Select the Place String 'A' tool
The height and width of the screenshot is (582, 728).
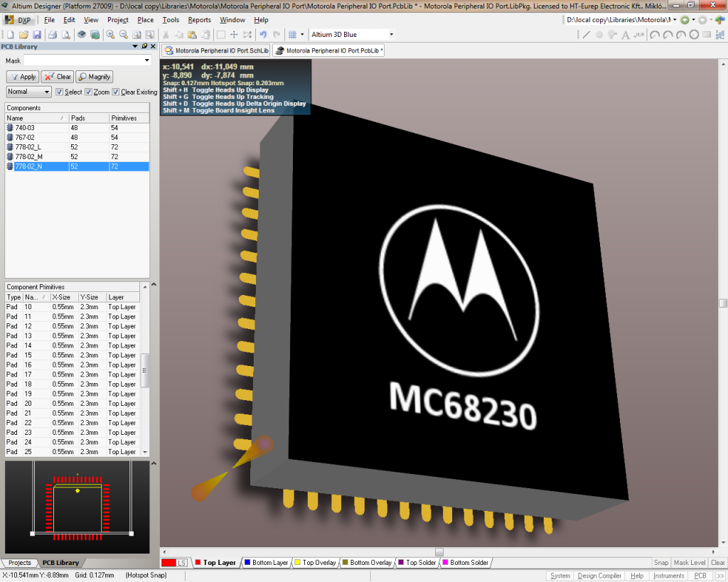[x=626, y=35]
